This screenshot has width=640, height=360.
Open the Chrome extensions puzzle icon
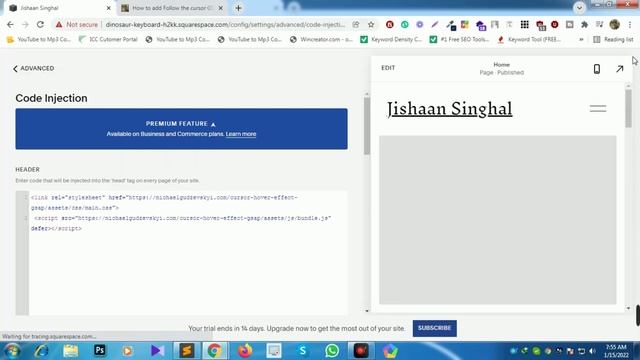[584, 24]
